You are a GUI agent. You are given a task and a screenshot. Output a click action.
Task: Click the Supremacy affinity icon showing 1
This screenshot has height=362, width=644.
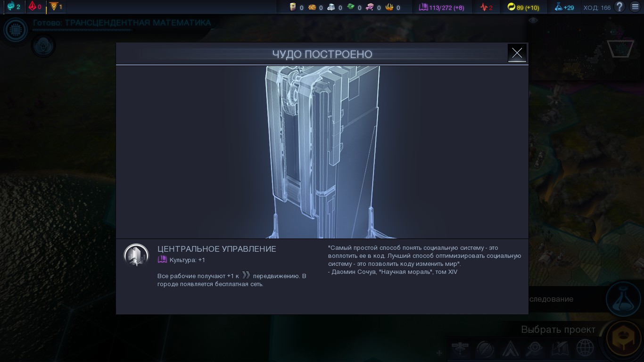point(53,7)
